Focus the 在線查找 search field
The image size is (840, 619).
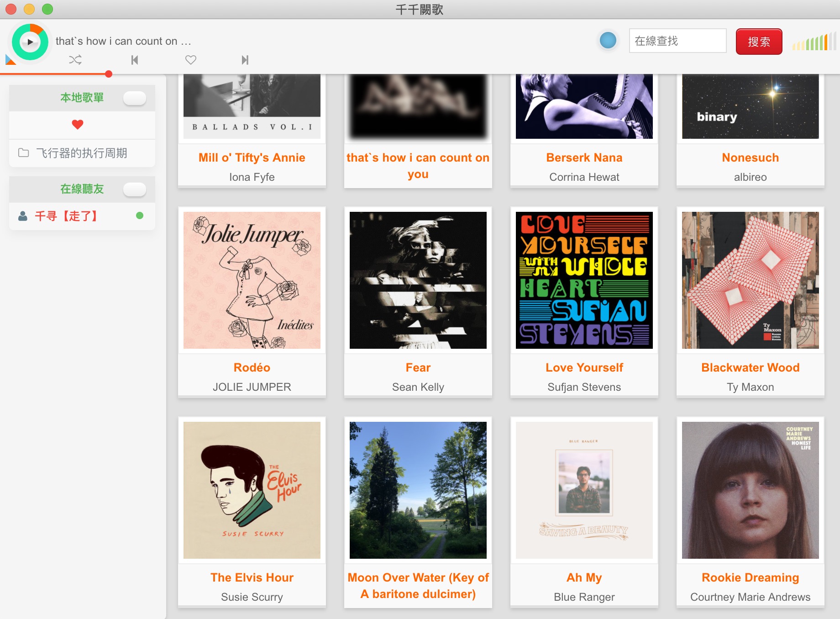pyautogui.click(x=677, y=41)
